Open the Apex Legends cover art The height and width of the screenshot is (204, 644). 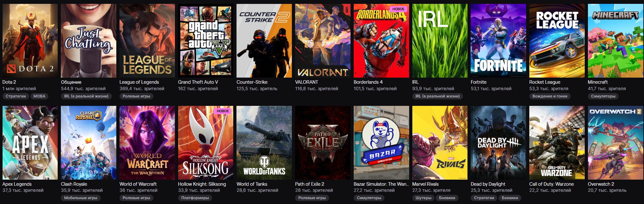[x=30, y=143]
